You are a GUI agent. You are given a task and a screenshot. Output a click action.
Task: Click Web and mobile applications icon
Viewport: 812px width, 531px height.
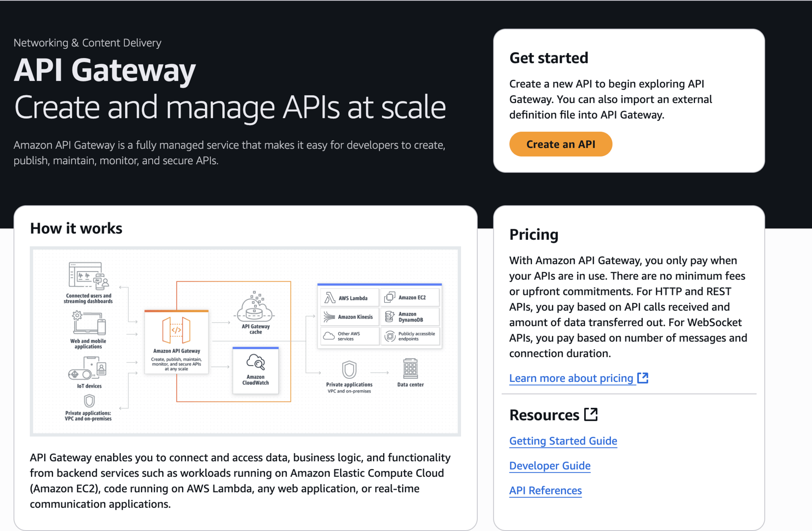tap(89, 323)
